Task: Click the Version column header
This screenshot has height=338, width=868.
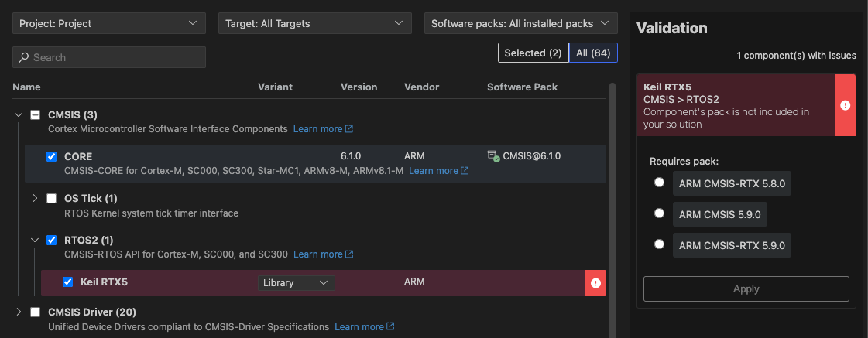Action: 359,87
